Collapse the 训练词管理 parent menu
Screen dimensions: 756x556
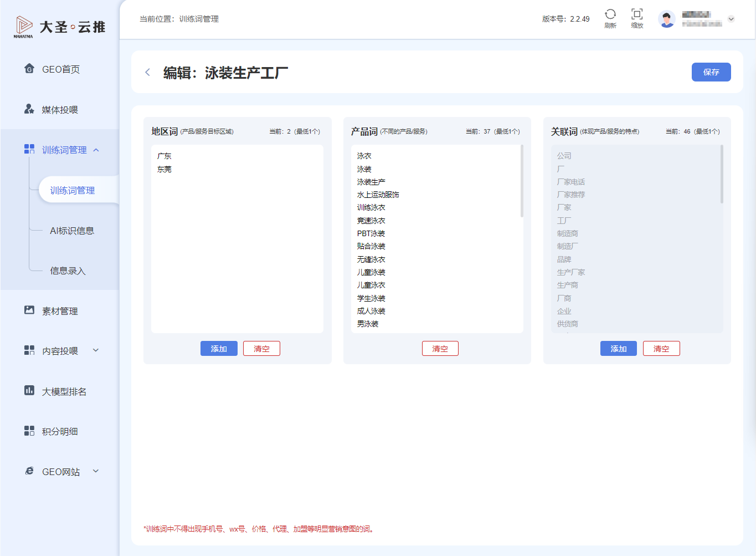coord(96,150)
